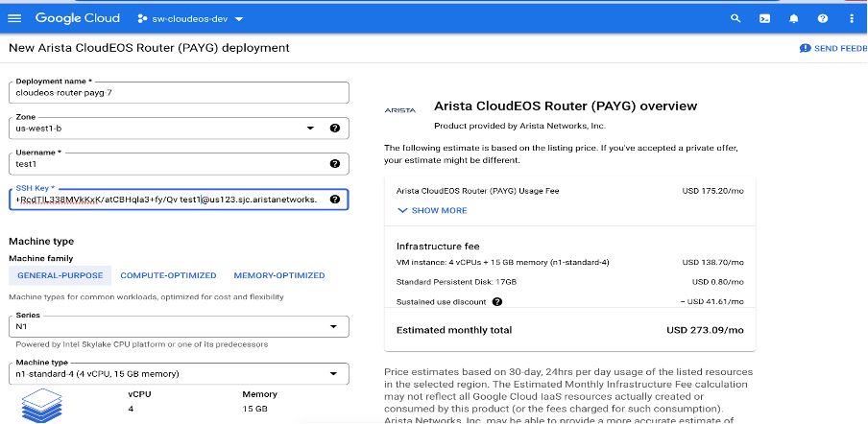Show help for the Username field
Viewport: 868px width, 424px height.
click(334, 164)
